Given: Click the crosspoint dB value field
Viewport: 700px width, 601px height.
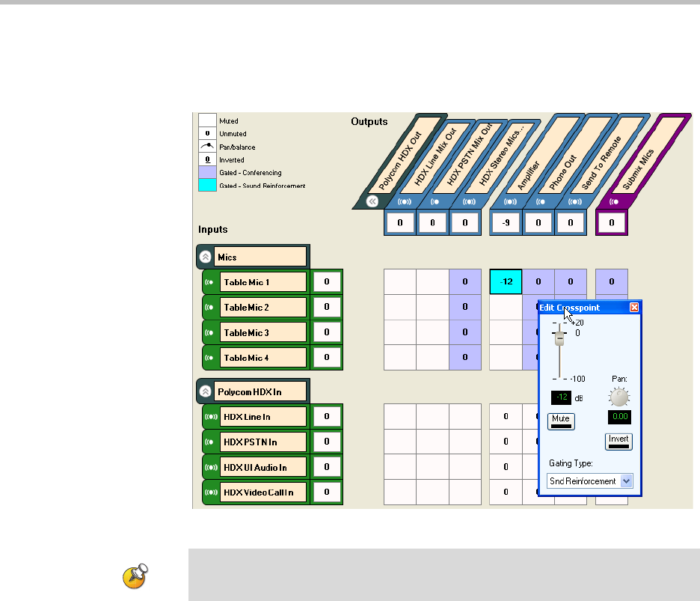Looking at the screenshot, I should [562, 397].
